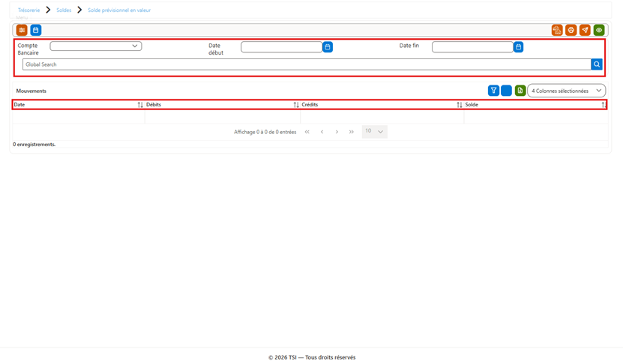Image resolution: width=623 pixels, height=364 pixels.
Task: Click the orange presentation-board icon in the toolbar
Action: coord(22,30)
